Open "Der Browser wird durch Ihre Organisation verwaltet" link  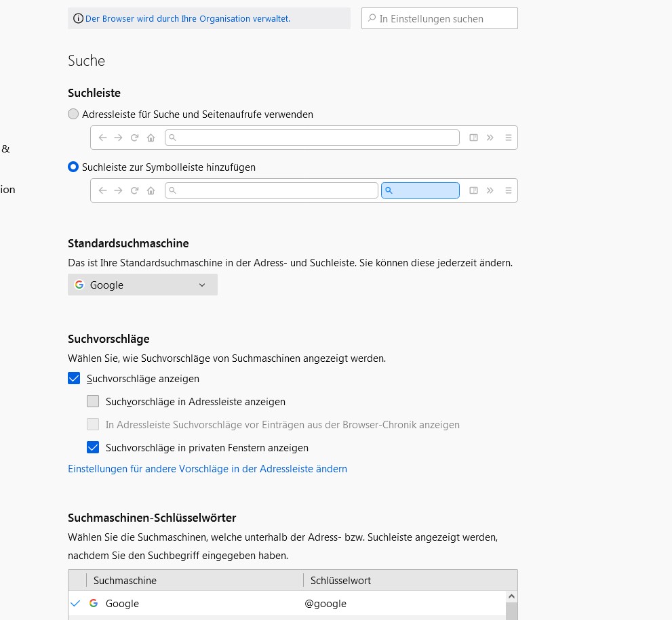[188, 19]
